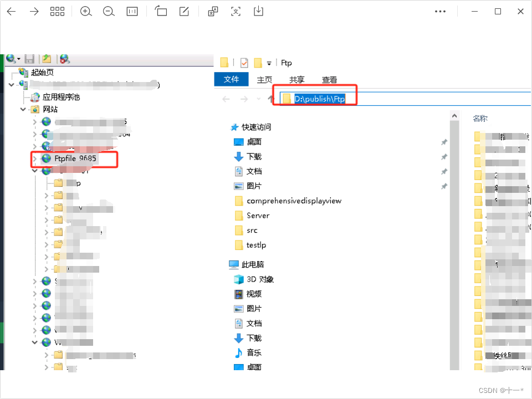
Task: Save the image with the download icon
Action: [258, 11]
